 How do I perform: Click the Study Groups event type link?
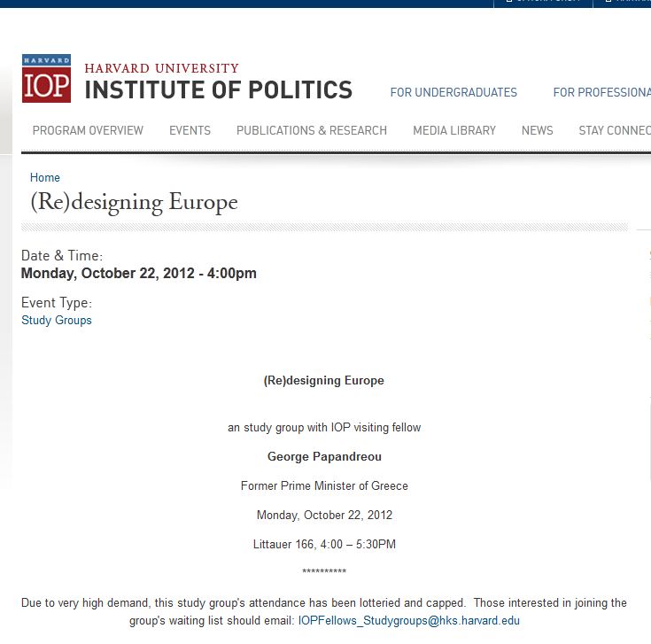click(57, 321)
